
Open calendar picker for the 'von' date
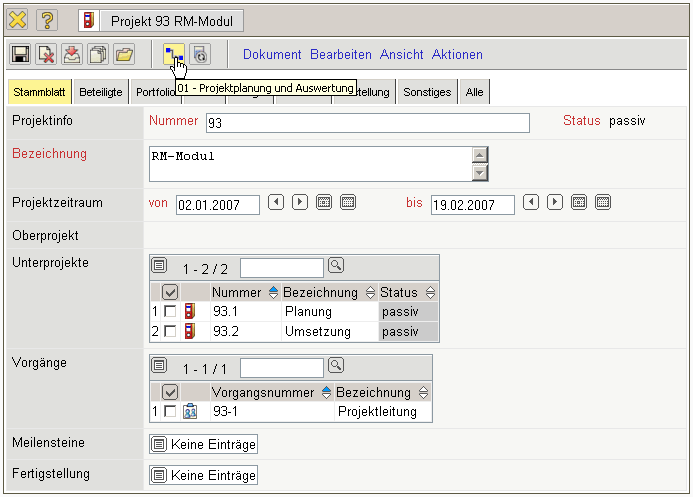(324, 203)
